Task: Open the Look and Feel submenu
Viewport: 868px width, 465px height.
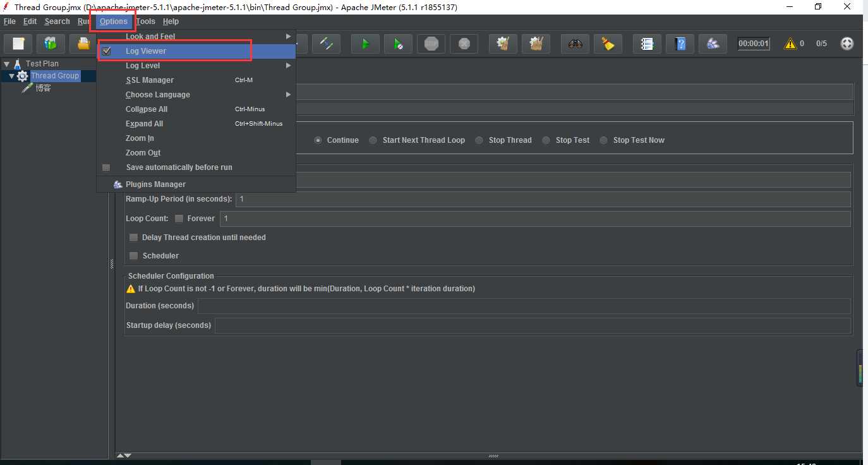Action: point(196,37)
